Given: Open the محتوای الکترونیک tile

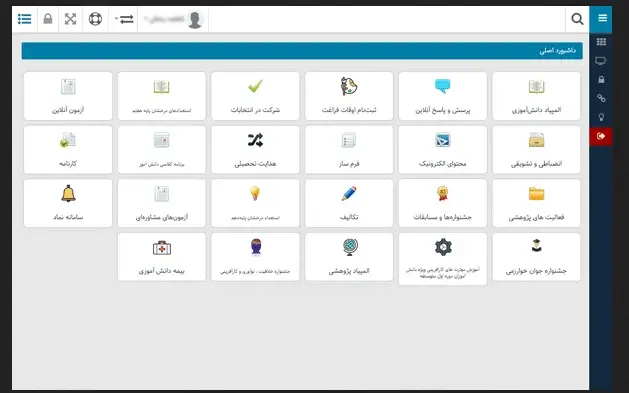Looking at the screenshot, I should tap(442, 150).
